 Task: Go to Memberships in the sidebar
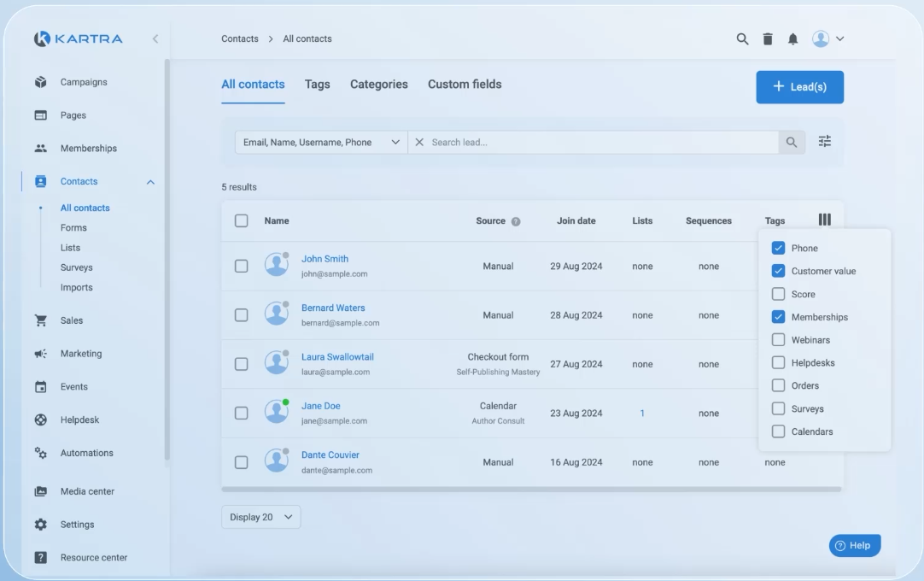coord(89,148)
